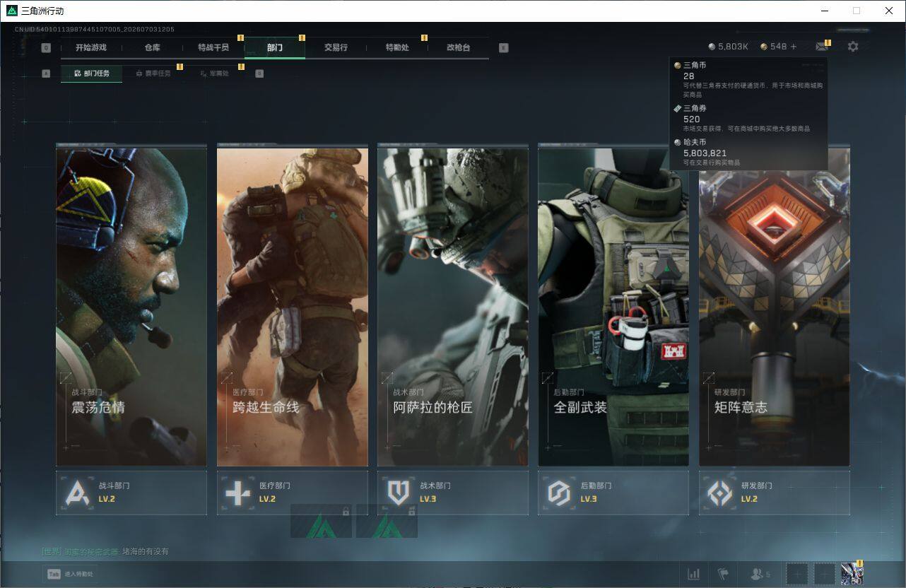
Task: Switch to the 改枪台 tab
Action: coord(458,47)
